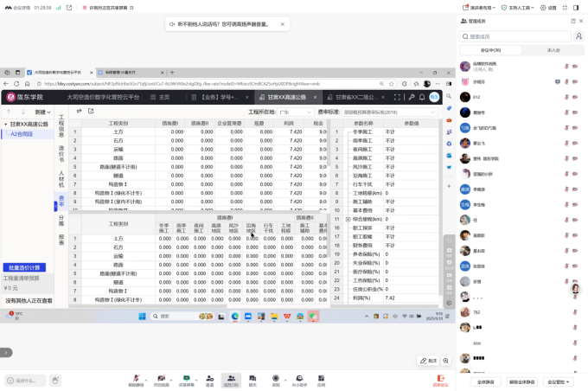Toggle the 解除静音 microphone button

click(x=136, y=379)
